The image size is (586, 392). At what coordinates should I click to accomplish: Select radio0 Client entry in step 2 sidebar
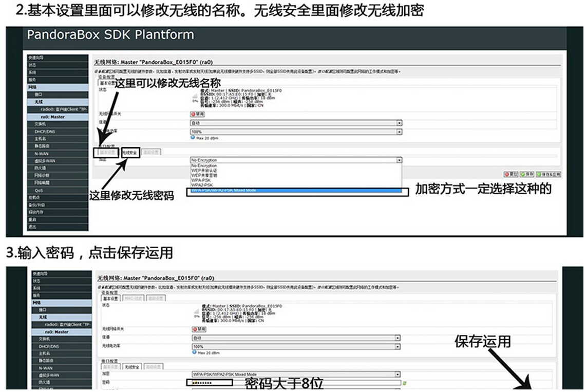tap(58, 109)
